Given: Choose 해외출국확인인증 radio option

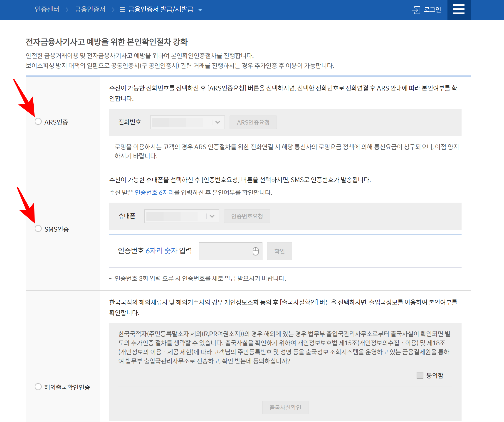Looking at the screenshot, I should (x=38, y=387).
